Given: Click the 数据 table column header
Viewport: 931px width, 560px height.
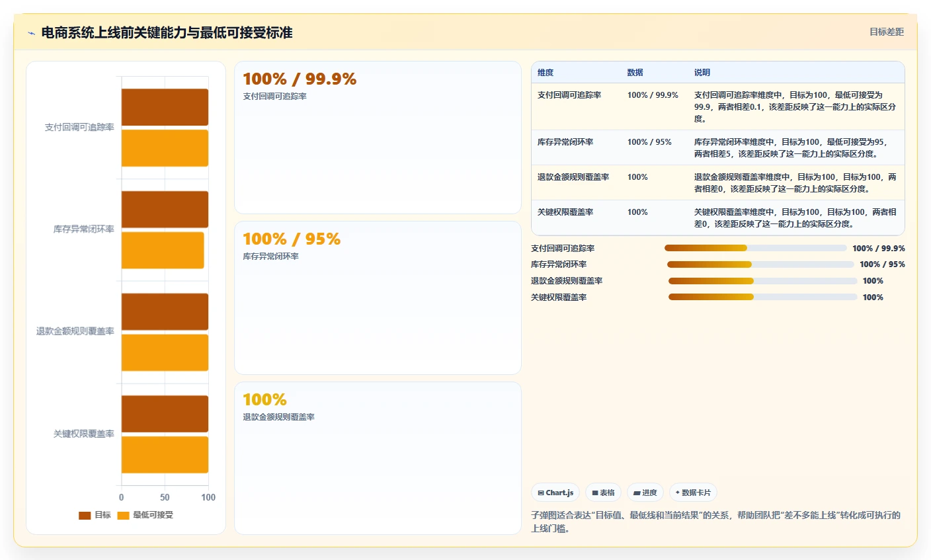Looking at the screenshot, I should [635, 73].
